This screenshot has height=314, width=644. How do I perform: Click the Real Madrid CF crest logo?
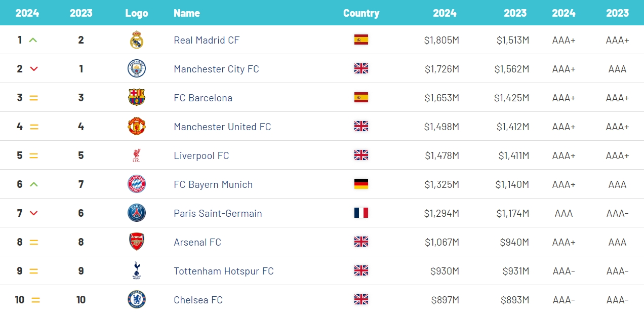[x=137, y=40]
